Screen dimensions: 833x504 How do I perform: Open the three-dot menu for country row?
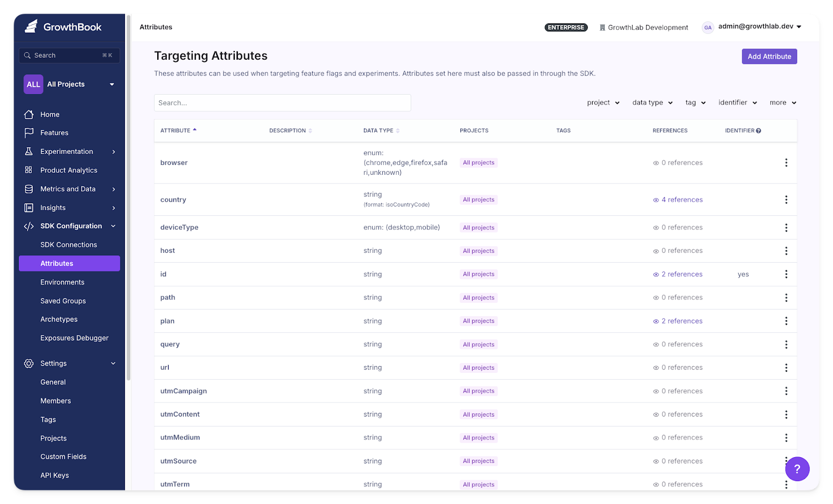786,200
